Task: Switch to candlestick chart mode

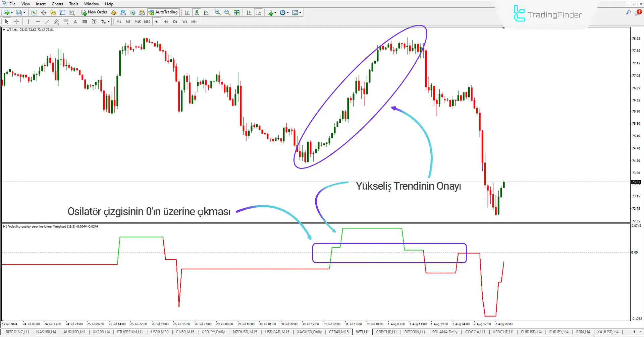Action: (x=197, y=12)
